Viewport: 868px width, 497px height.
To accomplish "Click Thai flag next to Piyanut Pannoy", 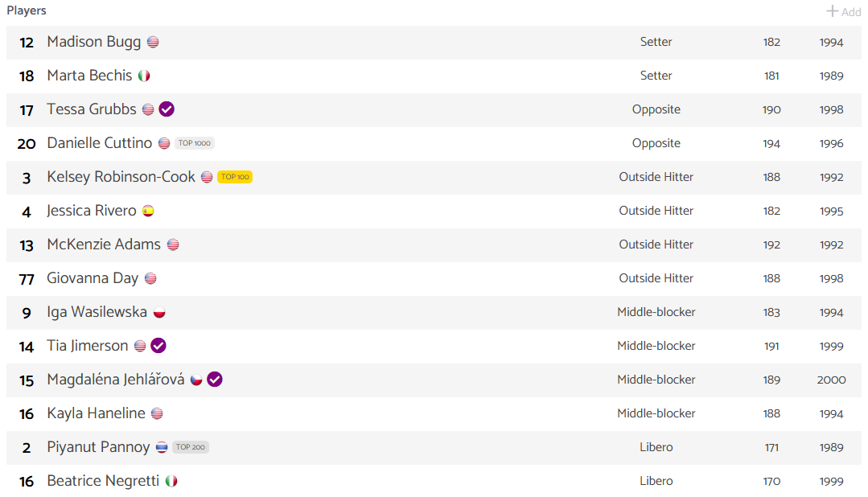I will point(162,447).
